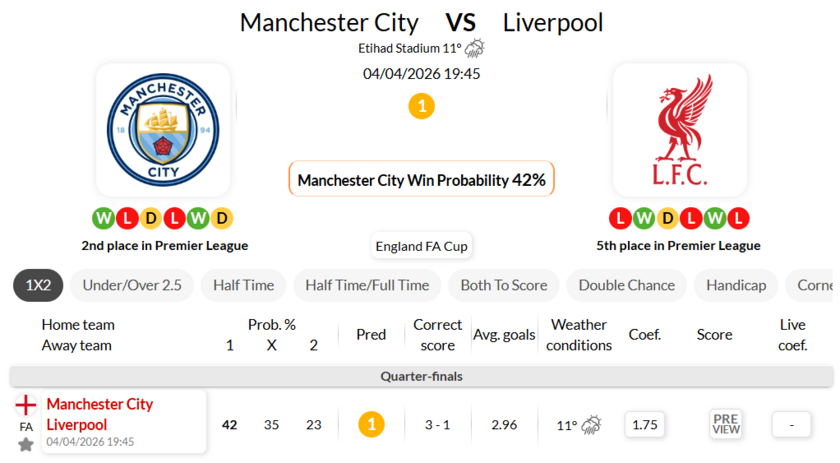This screenshot has height=463, width=840.
Task: Click the rainy weather icon beside Etihad Stadium
Action: pyautogui.click(x=474, y=48)
